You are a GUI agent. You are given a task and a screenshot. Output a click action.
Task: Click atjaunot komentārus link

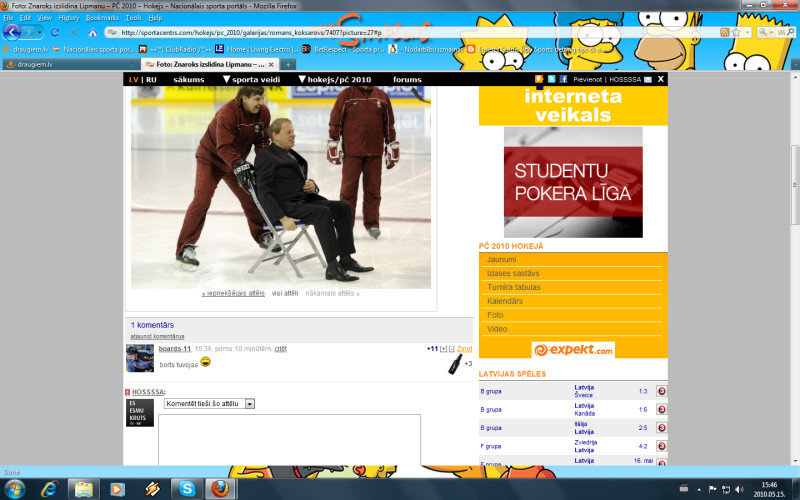157,337
